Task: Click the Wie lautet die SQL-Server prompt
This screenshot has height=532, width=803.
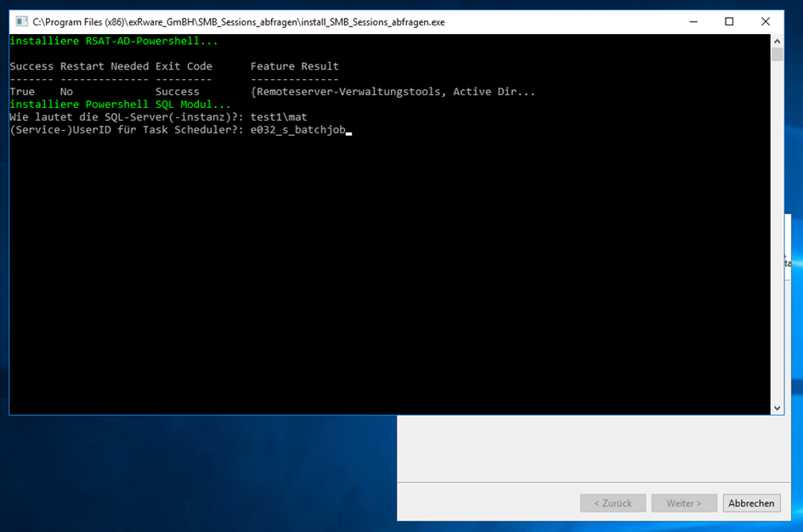Action: (x=127, y=117)
